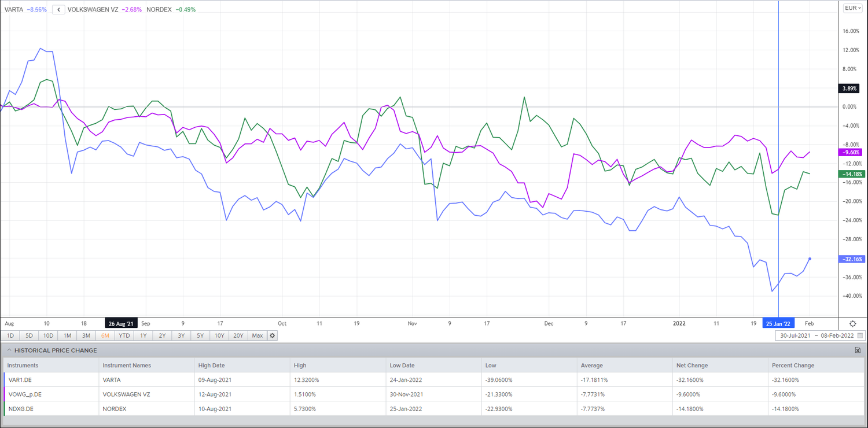Select the 1D time range
The width and height of the screenshot is (868, 428).
pyautogui.click(x=10, y=335)
